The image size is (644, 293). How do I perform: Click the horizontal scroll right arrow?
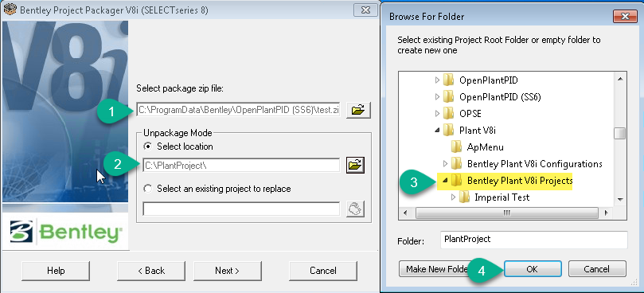click(606, 213)
